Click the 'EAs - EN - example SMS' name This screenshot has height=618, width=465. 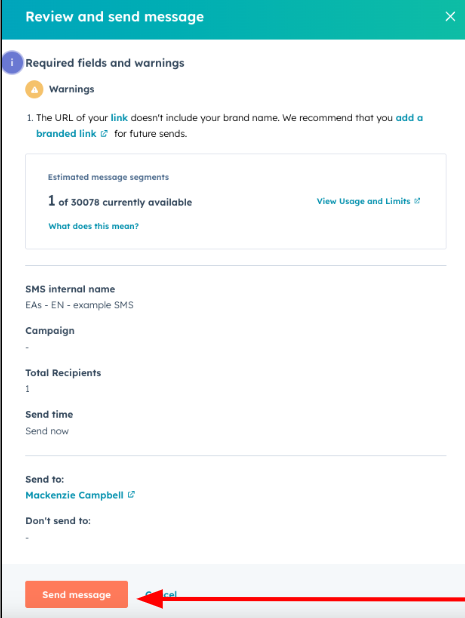pos(79,305)
